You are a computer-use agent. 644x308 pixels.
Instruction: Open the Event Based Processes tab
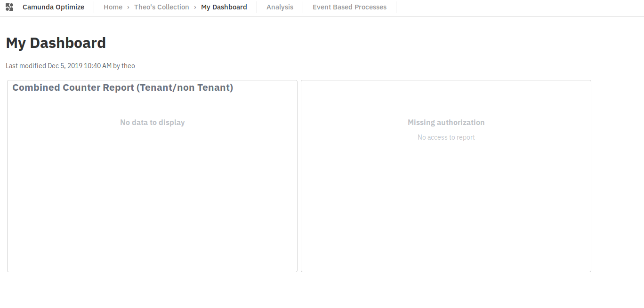point(349,7)
